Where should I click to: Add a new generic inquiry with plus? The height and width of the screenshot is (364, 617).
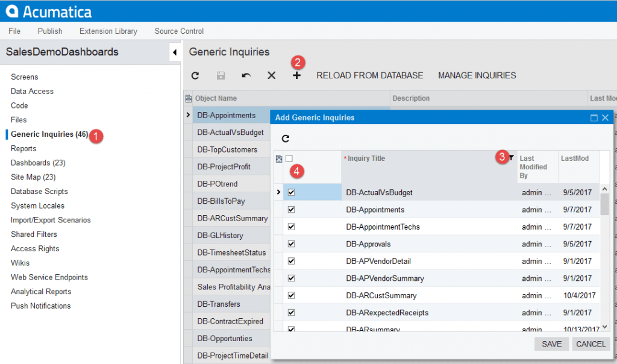[296, 75]
